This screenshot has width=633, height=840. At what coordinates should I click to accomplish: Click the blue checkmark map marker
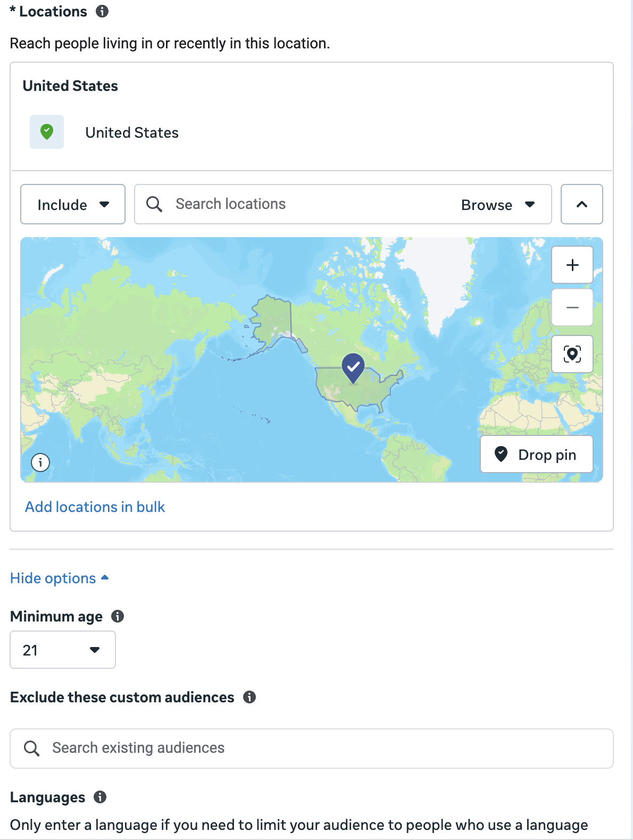[353, 366]
